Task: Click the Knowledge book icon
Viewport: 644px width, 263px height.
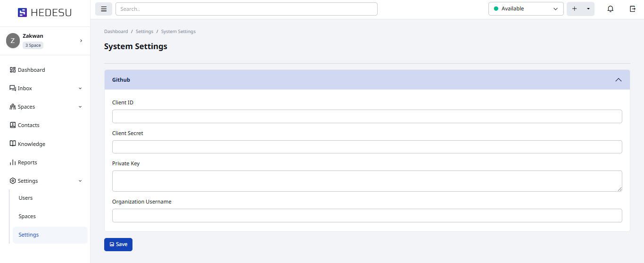Action: 13,144
